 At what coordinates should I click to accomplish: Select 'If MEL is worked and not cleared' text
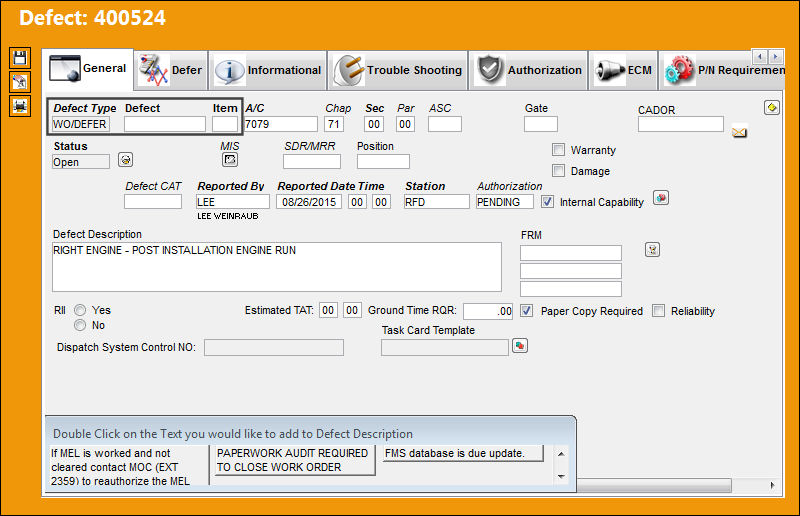[120, 466]
